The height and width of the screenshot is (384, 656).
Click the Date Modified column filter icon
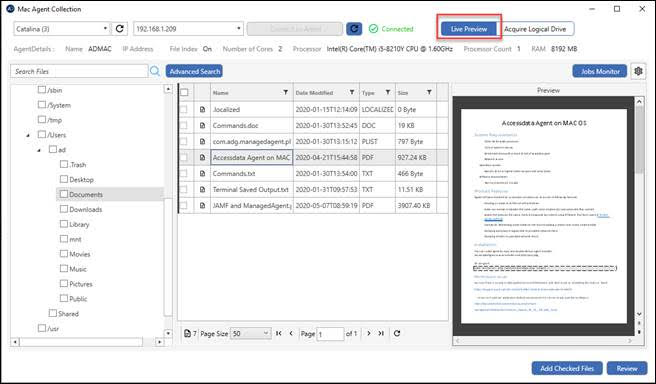(352, 92)
